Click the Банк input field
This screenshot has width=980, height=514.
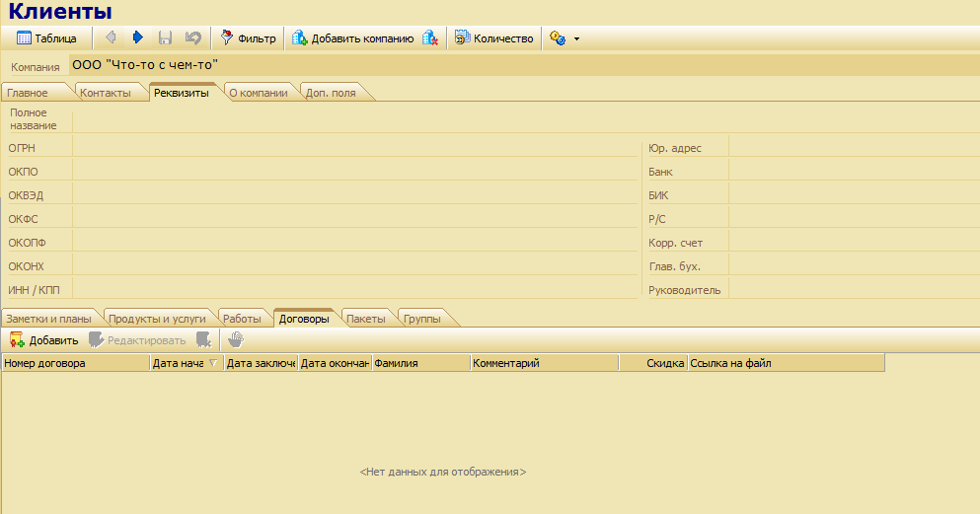tap(855, 172)
